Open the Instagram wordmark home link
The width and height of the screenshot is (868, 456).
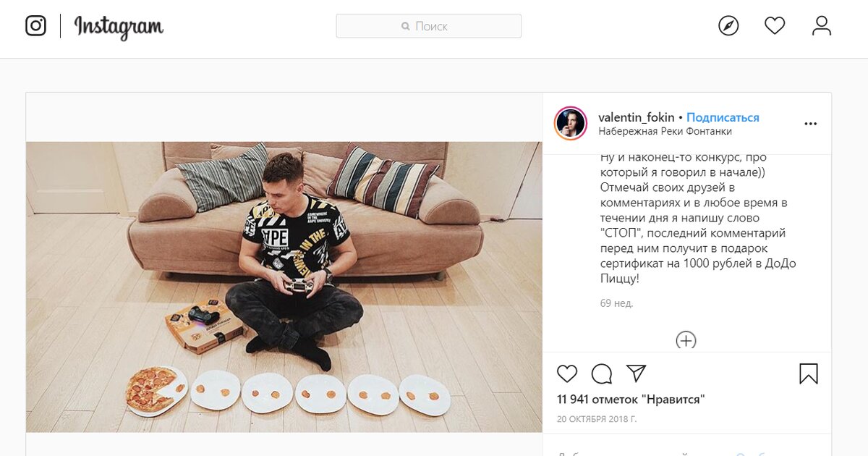pos(119,27)
